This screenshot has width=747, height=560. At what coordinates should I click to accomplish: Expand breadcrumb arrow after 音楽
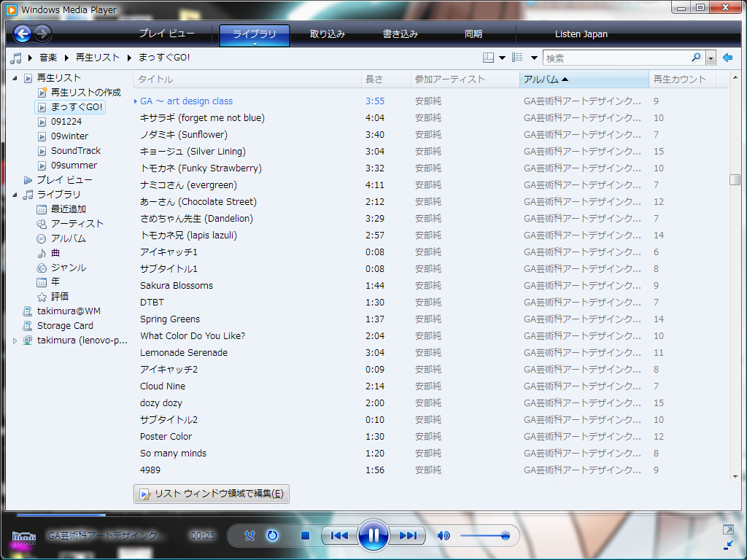(x=66, y=58)
